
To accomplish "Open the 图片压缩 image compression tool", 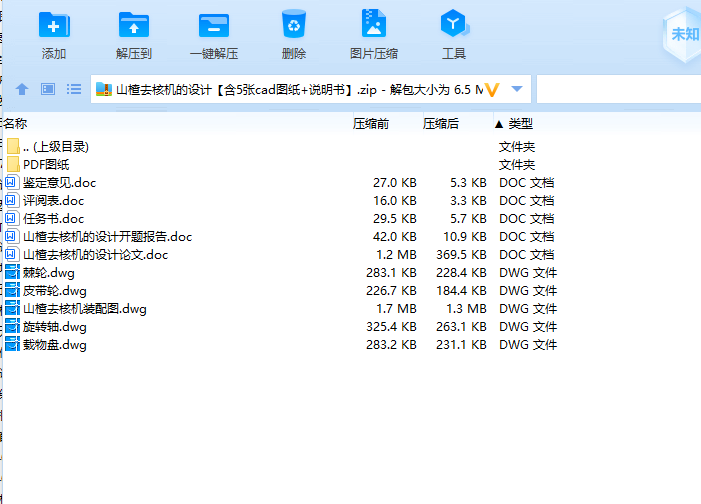I will point(374,23).
